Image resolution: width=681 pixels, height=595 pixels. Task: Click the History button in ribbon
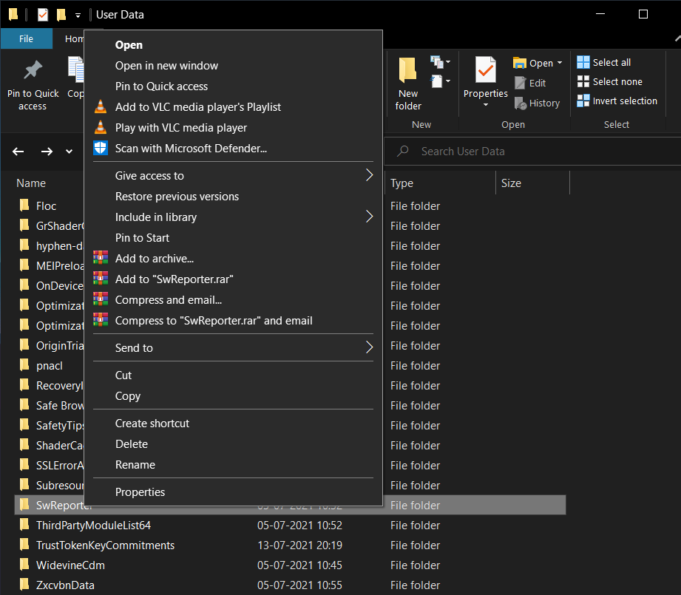coord(537,103)
